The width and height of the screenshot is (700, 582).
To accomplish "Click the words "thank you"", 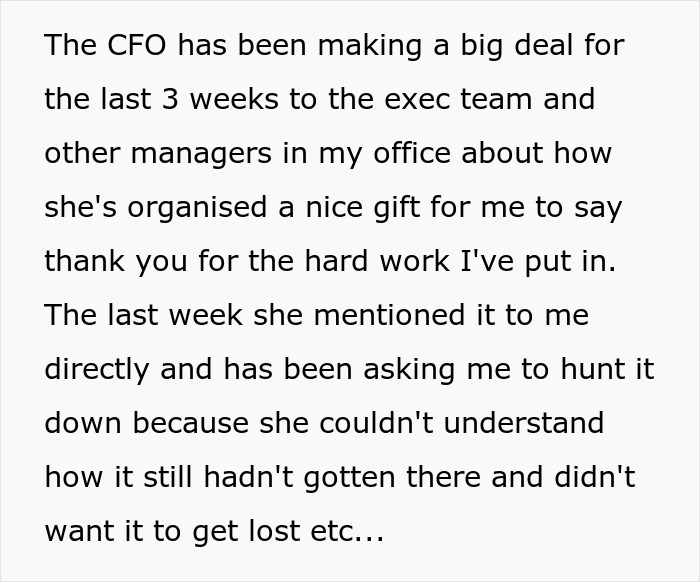I will pyautogui.click(x=112, y=262).
